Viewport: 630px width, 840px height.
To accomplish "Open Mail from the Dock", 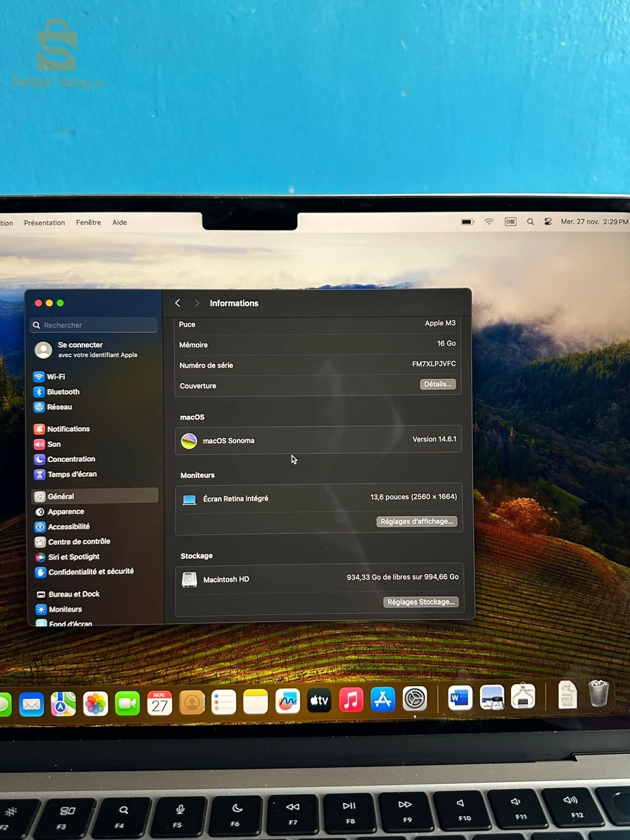I will [31, 704].
